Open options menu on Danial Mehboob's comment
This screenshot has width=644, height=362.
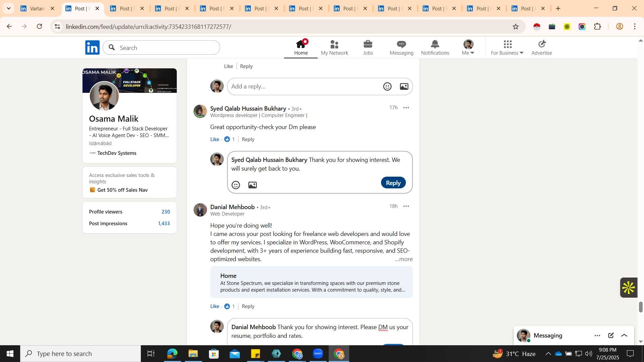(x=406, y=206)
